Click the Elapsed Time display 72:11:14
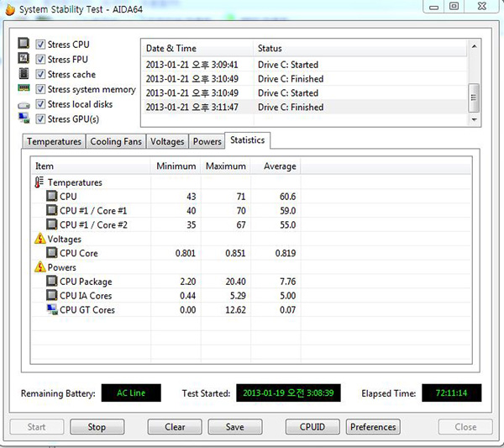The image size is (504, 448). 452,393
